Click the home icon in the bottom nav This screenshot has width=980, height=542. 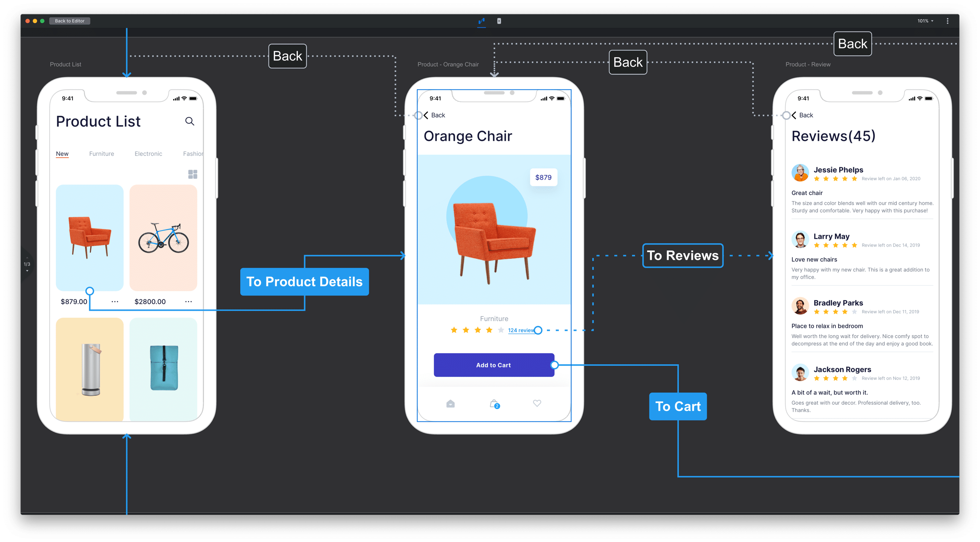(450, 403)
